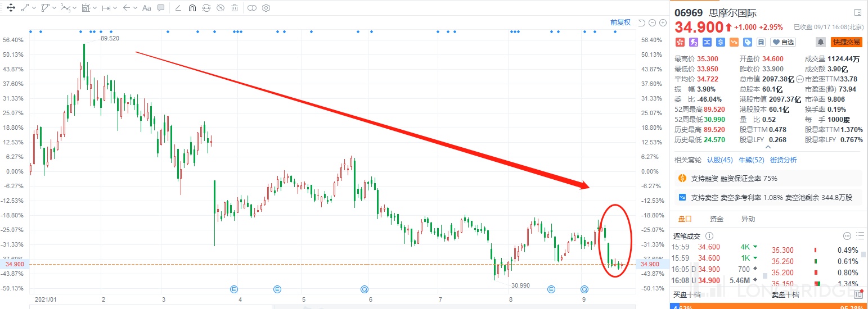868x309 pixels.
Task: Add a comment bubble annotation
Action: [x=161, y=8]
